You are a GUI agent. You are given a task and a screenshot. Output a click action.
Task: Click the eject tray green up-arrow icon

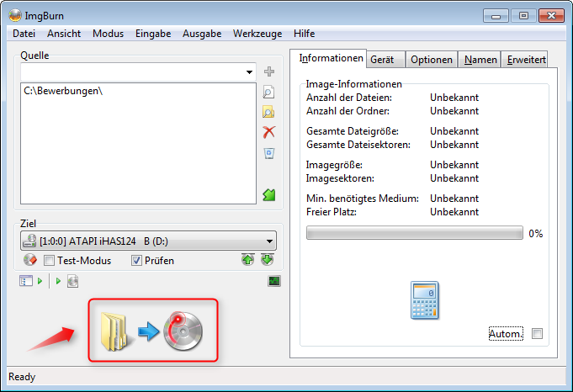(248, 260)
